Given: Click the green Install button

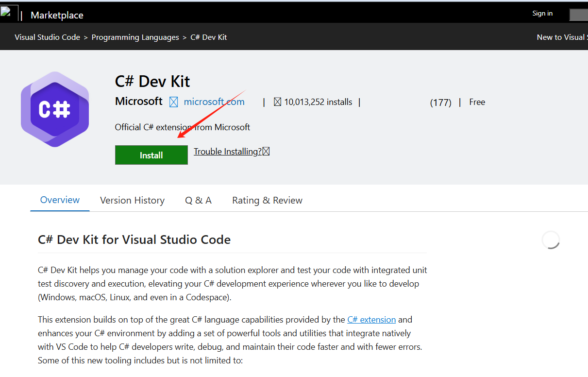Looking at the screenshot, I should point(151,155).
